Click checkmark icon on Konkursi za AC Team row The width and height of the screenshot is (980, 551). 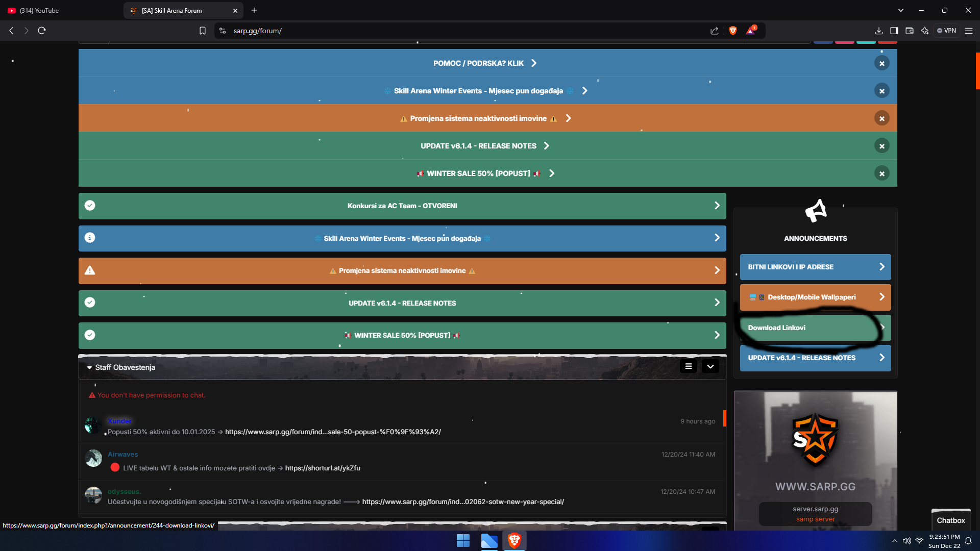pos(90,206)
